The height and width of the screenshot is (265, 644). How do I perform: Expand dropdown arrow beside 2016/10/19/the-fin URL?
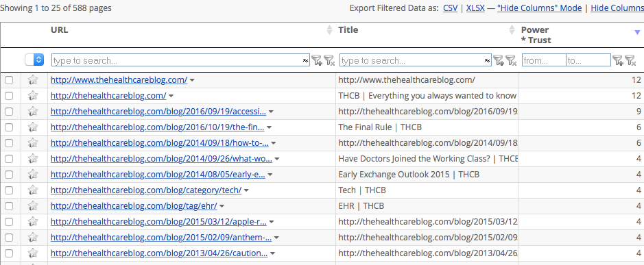coord(269,127)
